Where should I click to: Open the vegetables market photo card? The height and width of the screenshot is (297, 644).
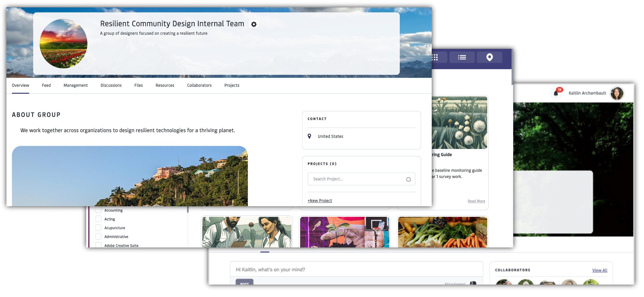(442, 232)
